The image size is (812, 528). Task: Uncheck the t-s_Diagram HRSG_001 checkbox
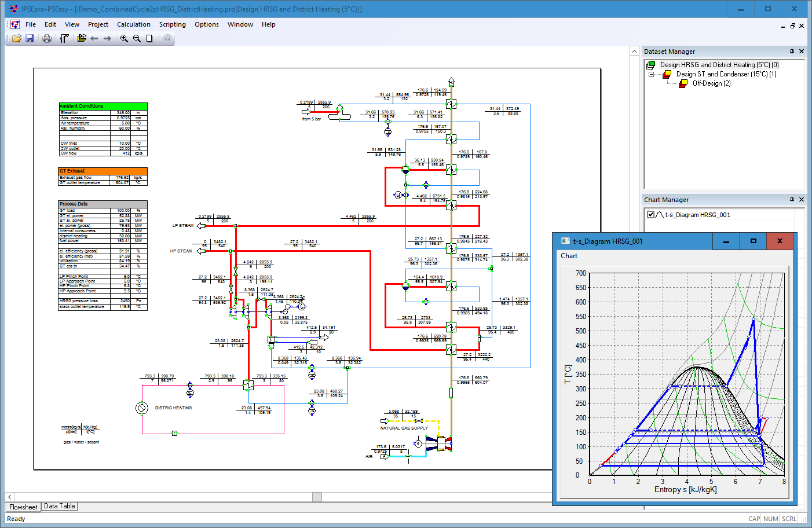[650, 215]
